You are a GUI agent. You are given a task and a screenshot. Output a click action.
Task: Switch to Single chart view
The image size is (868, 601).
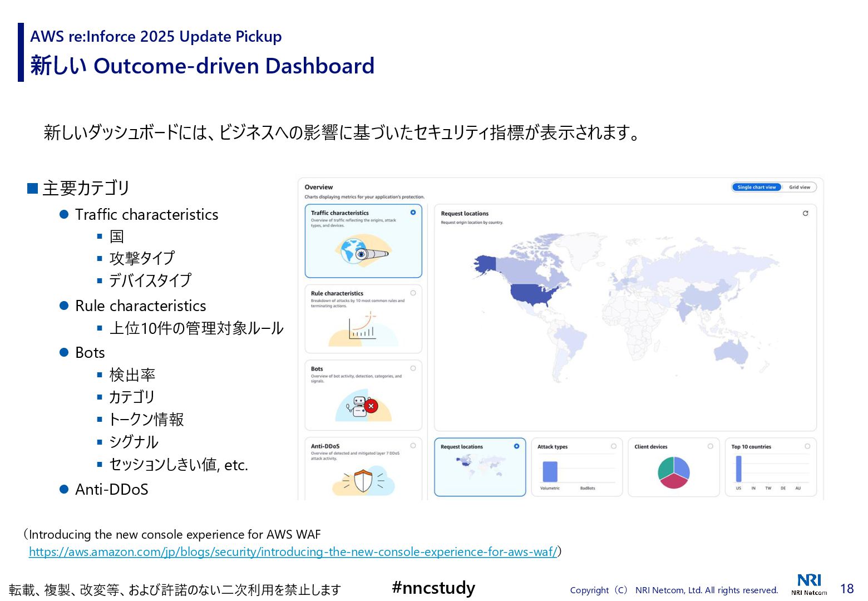[x=757, y=188]
